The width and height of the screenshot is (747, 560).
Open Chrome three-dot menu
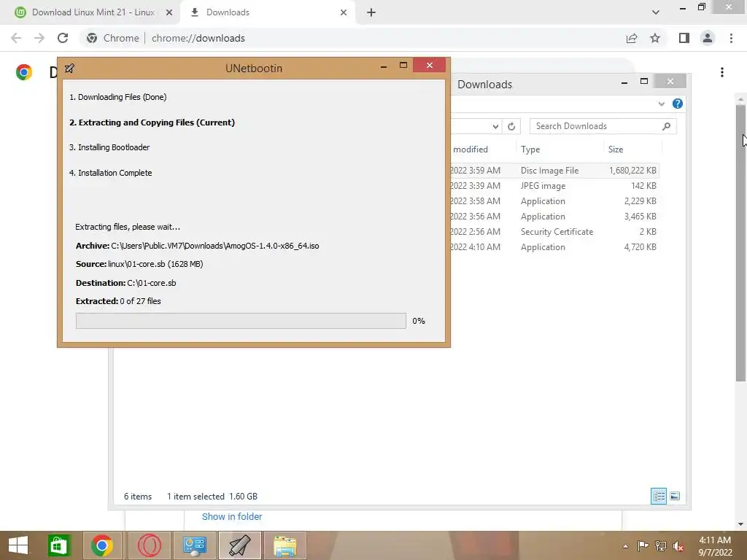click(x=731, y=38)
